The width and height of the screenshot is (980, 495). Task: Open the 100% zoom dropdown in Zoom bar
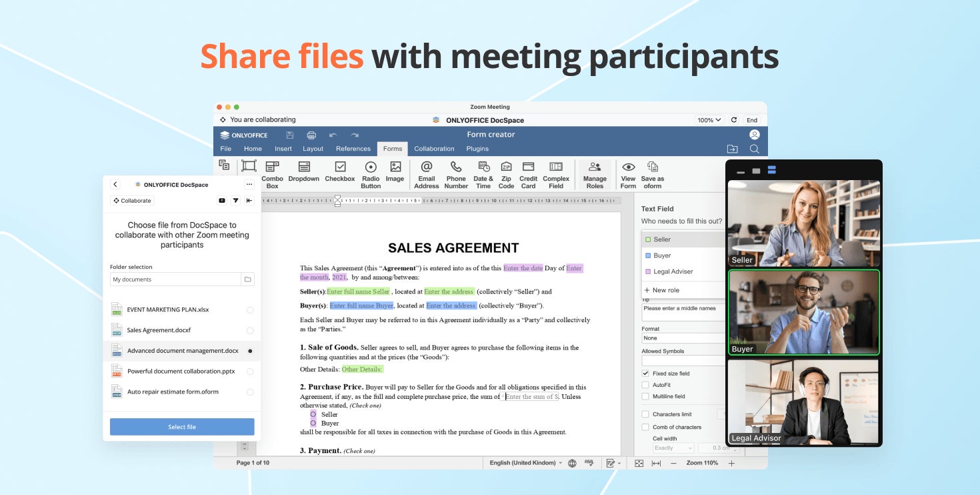click(709, 120)
